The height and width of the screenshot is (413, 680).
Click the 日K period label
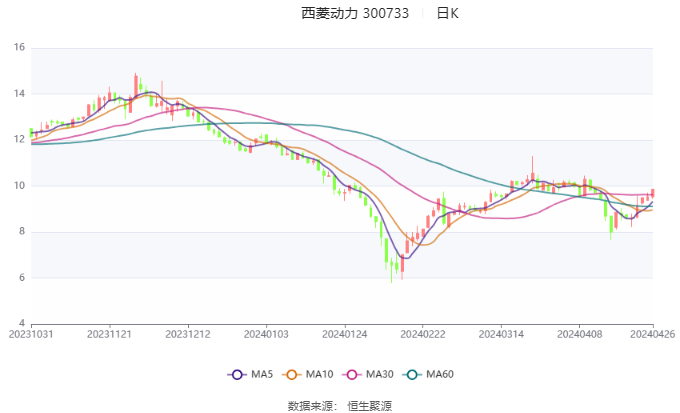click(x=448, y=13)
